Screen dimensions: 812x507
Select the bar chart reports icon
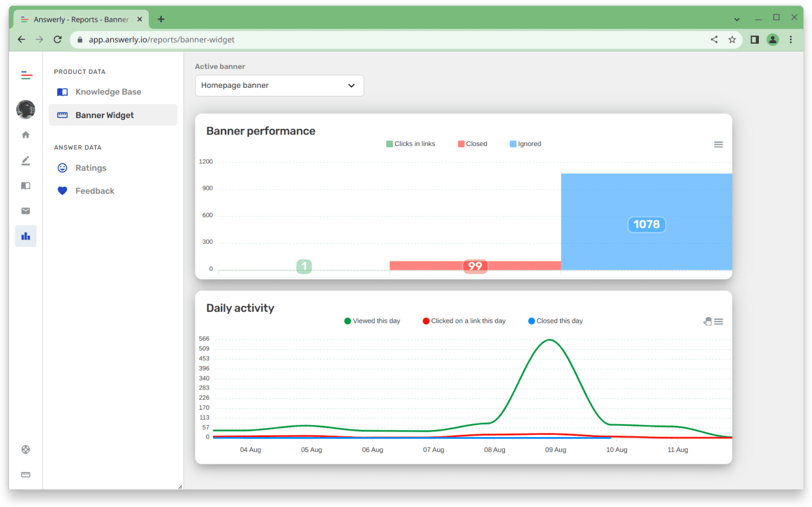click(26, 236)
